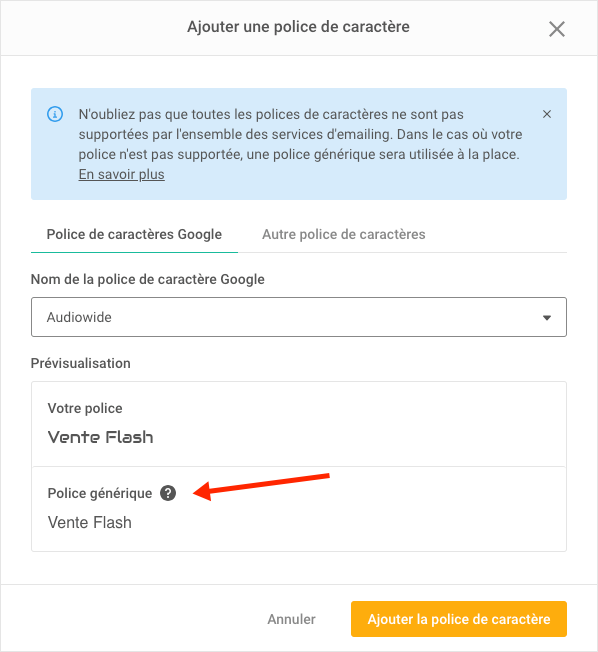
Task: Close the Ajouter une police dialog
Action: (x=556, y=29)
